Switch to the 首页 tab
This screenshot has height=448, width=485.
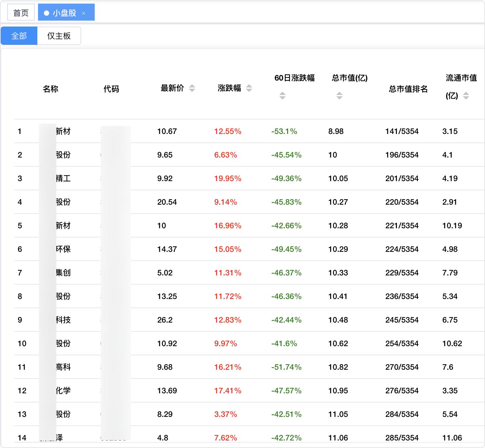[x=21, y=13]
